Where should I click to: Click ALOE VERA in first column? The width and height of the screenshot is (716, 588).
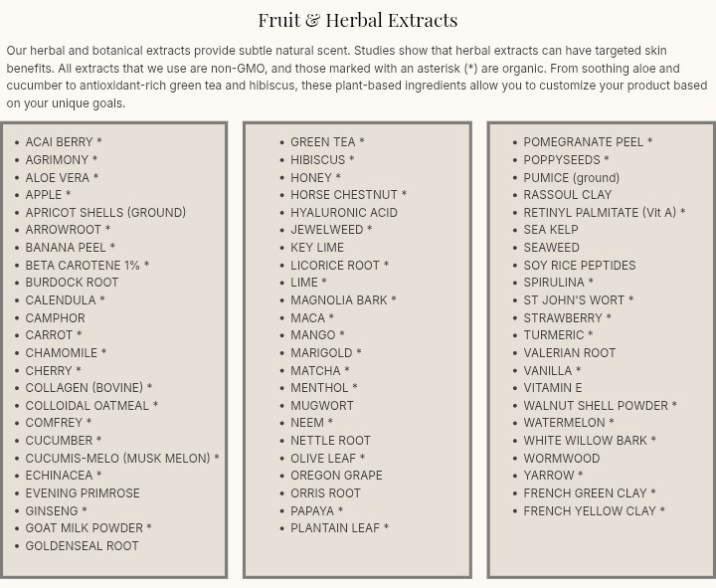pyautogui.click(x=62, y=177)
